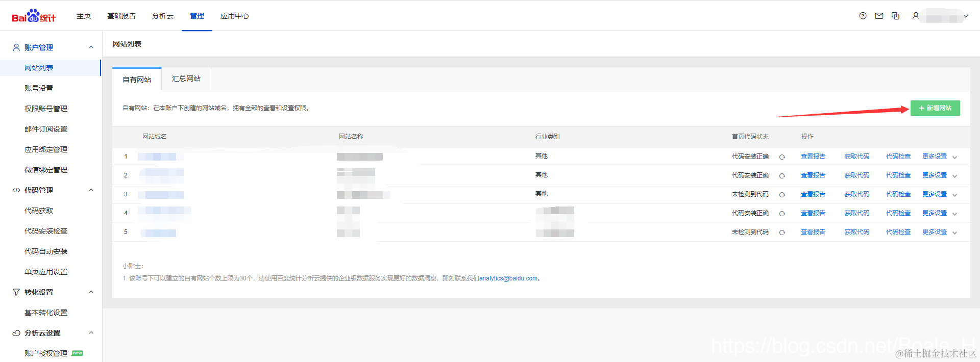Image resolution: width=980 pixels, height=362 pixels.
Task: Open 查看报告 for row 3
Action: pos(813,194)
